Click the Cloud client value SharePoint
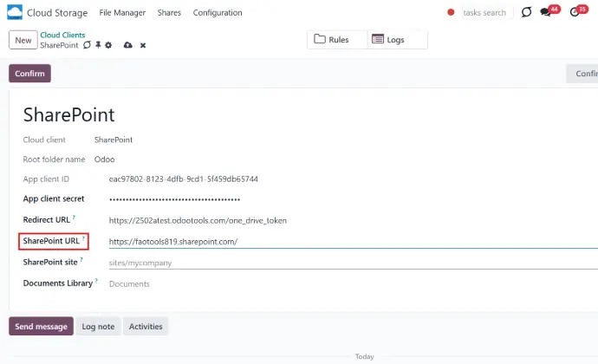Viewport: 598px width, 364px height. pos(114,140)
